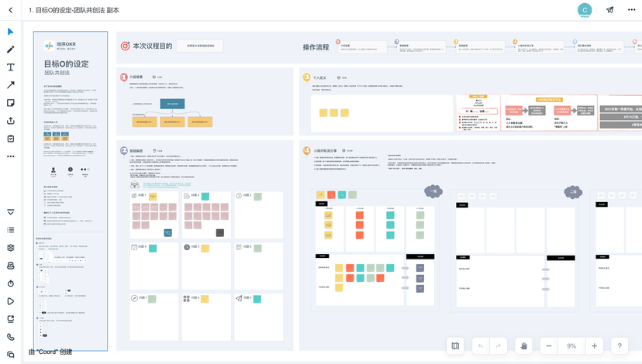Select the 二组 cloud shape
Image resolution: width=642 pixels, height=364 pixels.
573,192
